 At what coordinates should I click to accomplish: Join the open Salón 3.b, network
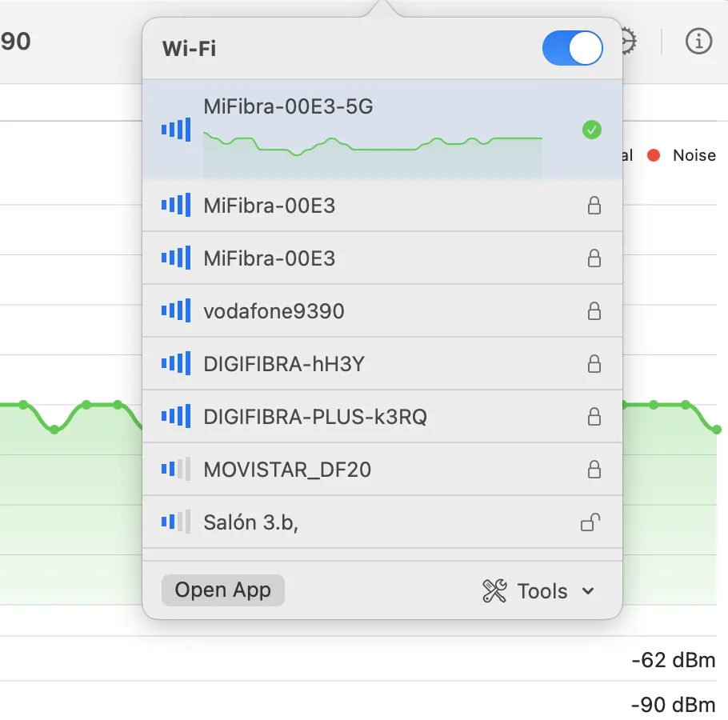coord(251,523)
